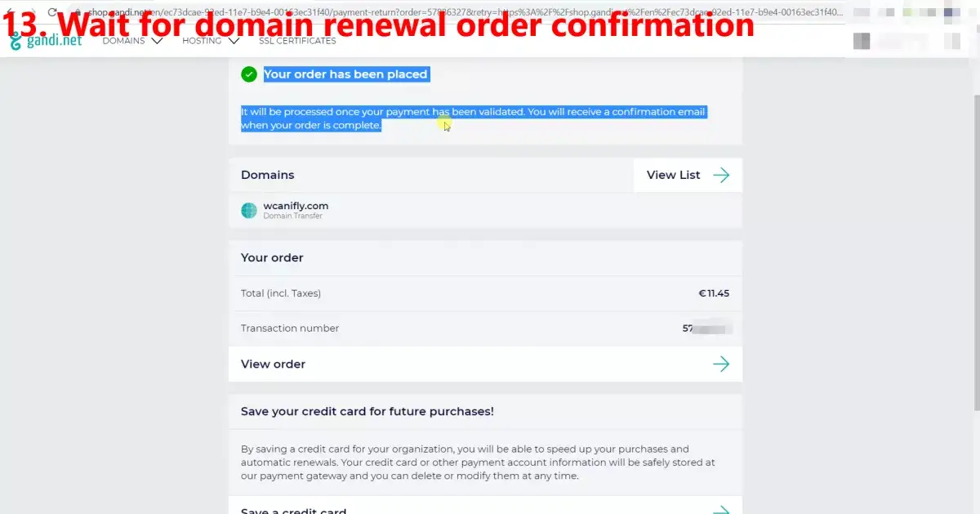Click the View order arrow icon

721,364
